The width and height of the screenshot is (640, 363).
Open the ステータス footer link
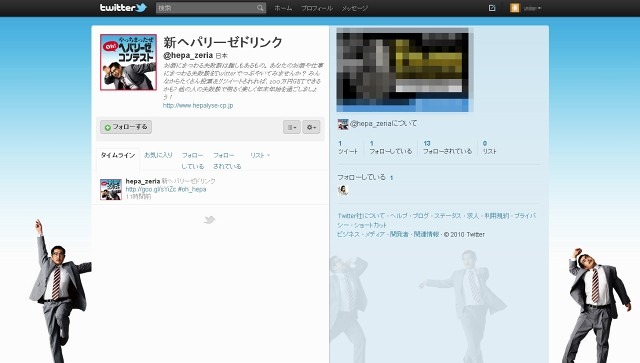click(x=447, y=216)
